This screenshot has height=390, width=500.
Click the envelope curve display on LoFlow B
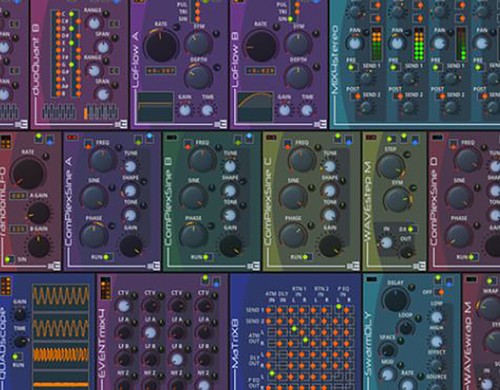click(255, 107)
